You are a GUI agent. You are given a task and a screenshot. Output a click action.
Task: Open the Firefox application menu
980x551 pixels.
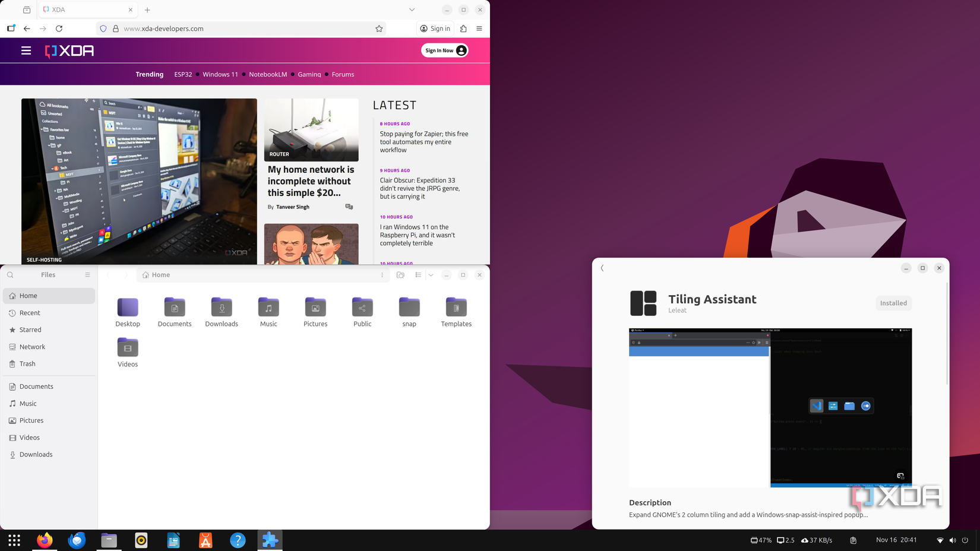tap(479, 28)
